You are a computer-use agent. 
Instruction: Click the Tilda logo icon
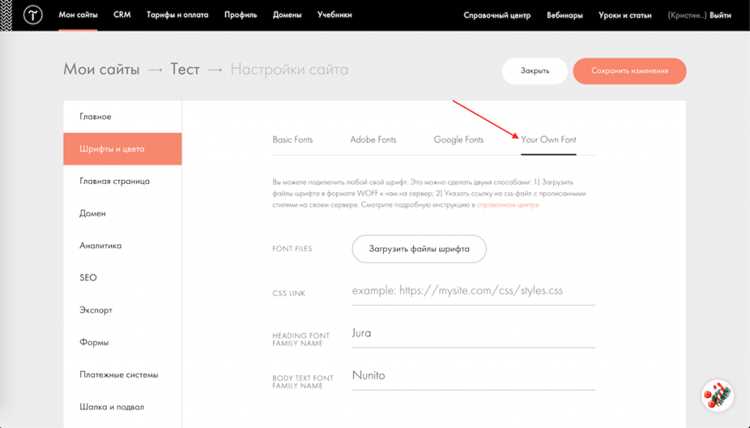point(33,15)
